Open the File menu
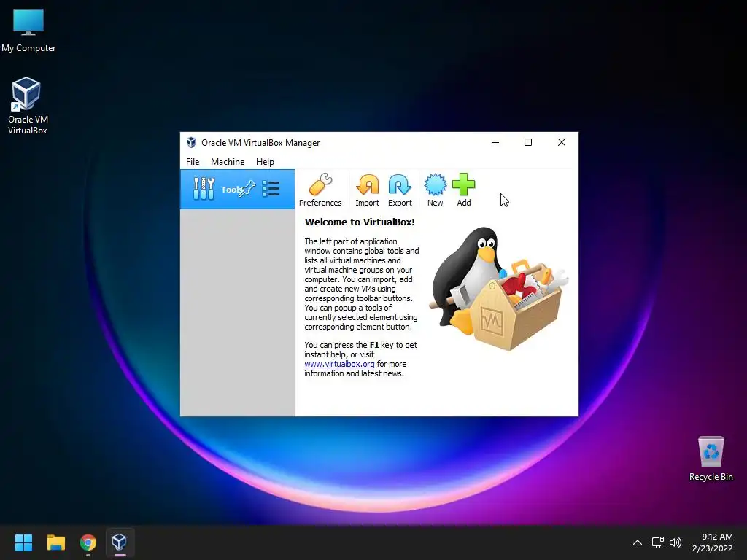Viewport: 747px width, 560px height. coord(193,162)
